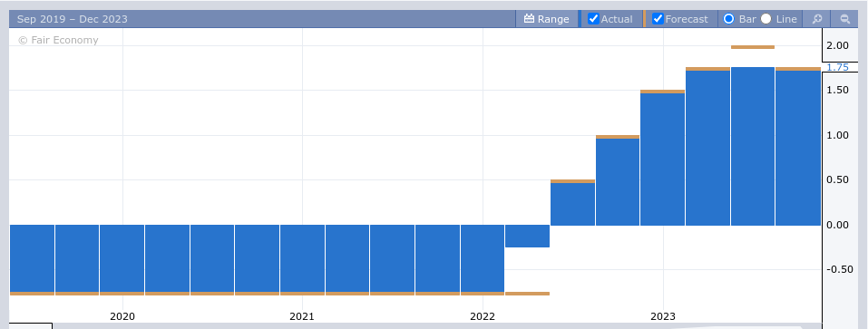Click the blue Actual color indicator

click(580, 19)
